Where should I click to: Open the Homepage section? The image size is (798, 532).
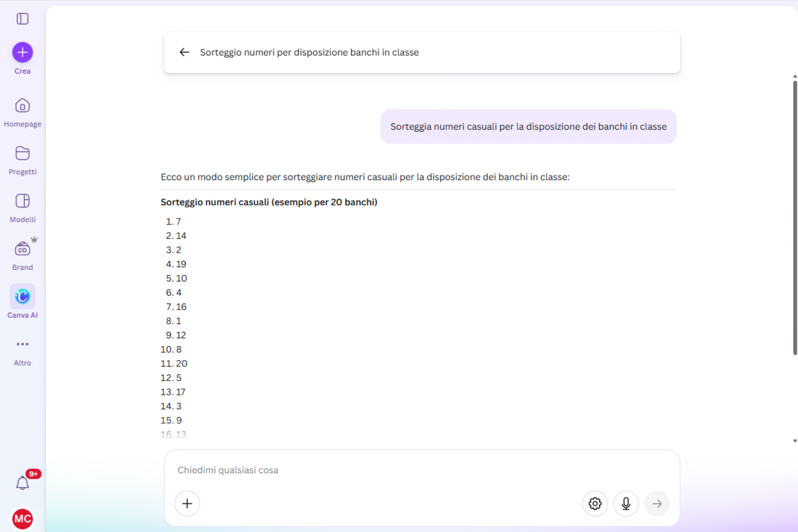click(22, 113)
